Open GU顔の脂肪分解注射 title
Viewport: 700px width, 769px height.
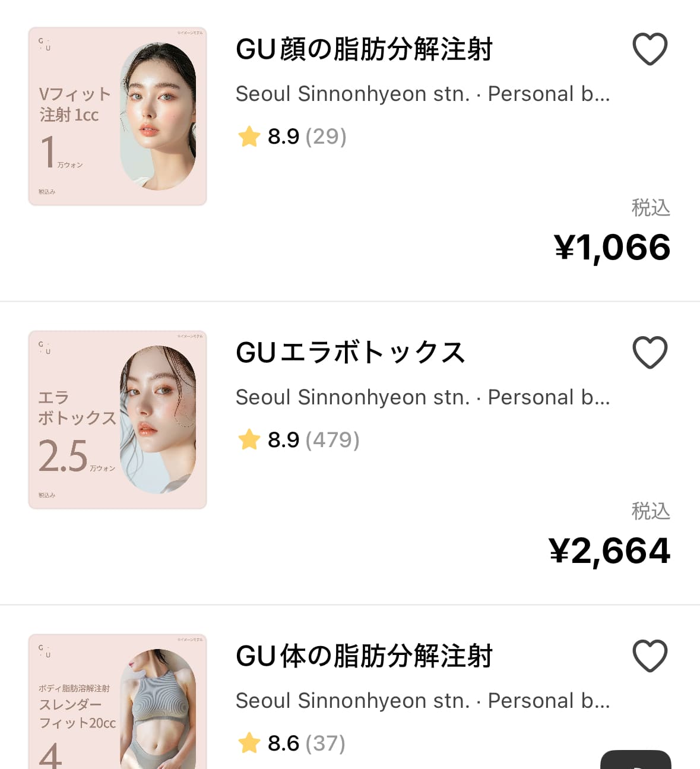coord(364,49)
